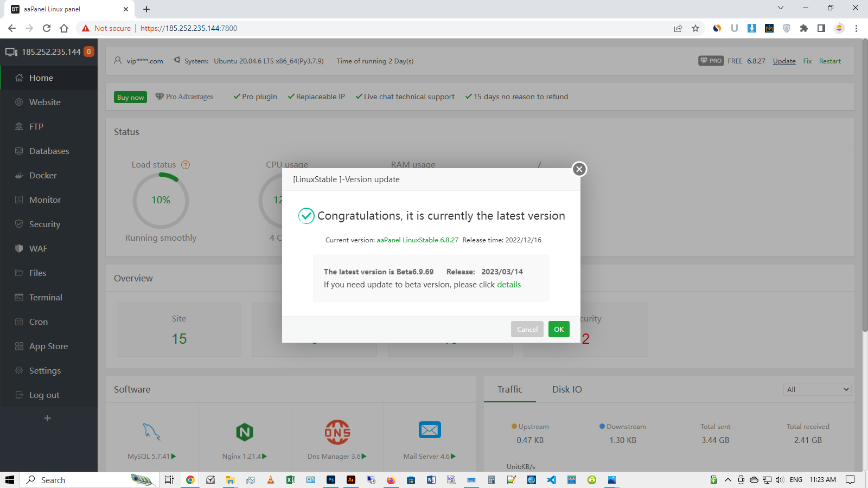Show hidden system tray icons chevron

(728, 480)
